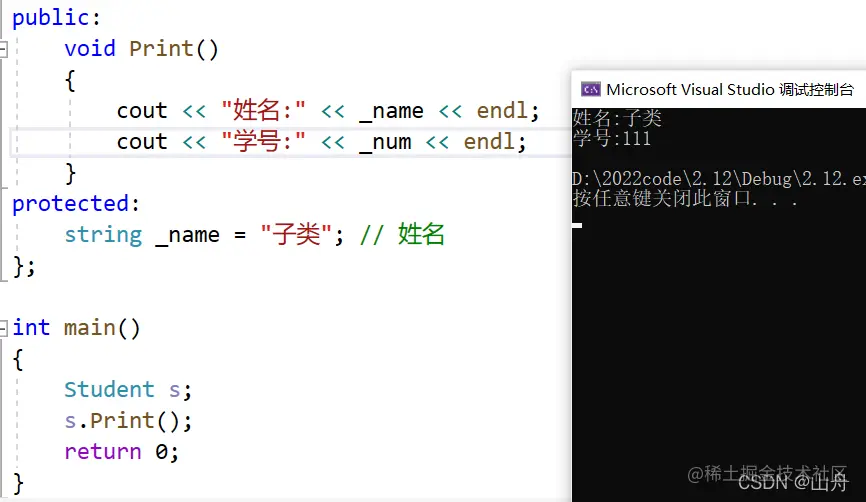Click the '_num' variable in the cout line
Screen dimensions: 866x502
386,142
